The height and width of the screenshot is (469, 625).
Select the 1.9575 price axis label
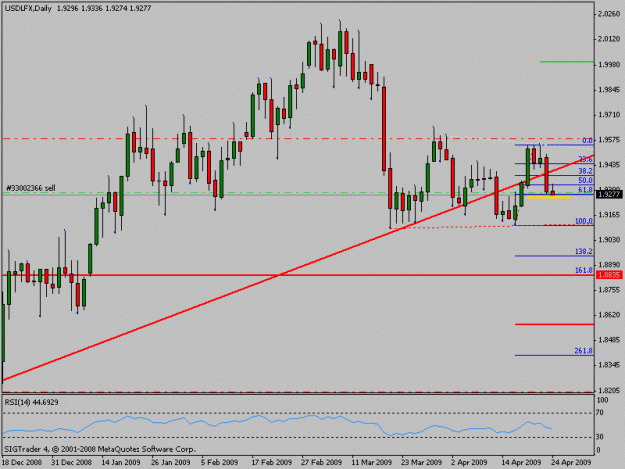[609, 140]
